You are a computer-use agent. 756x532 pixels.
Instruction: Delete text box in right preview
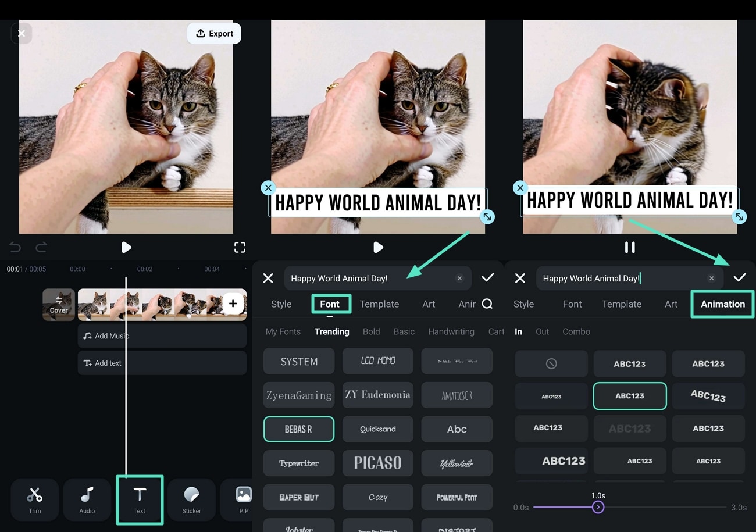pos(520,188)
